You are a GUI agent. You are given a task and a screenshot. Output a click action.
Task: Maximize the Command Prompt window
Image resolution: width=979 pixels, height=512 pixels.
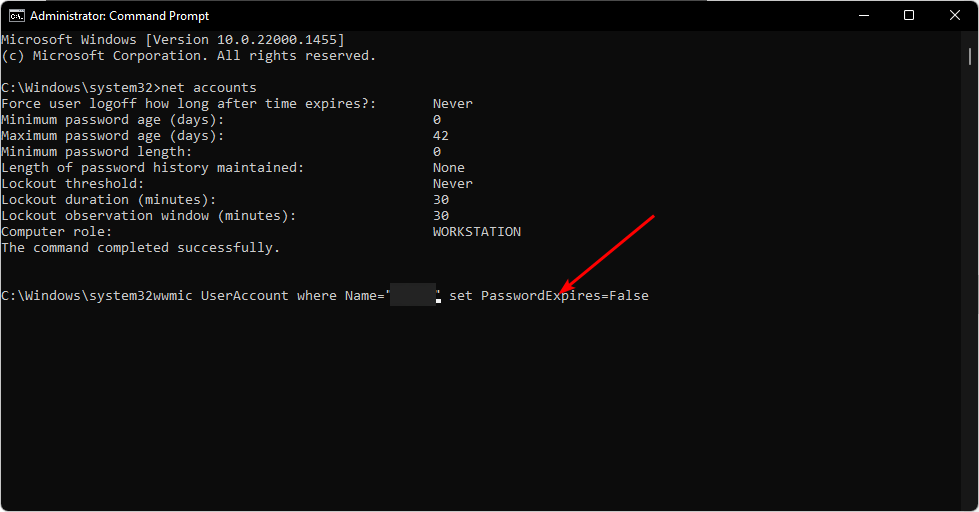tap(909, 16)
